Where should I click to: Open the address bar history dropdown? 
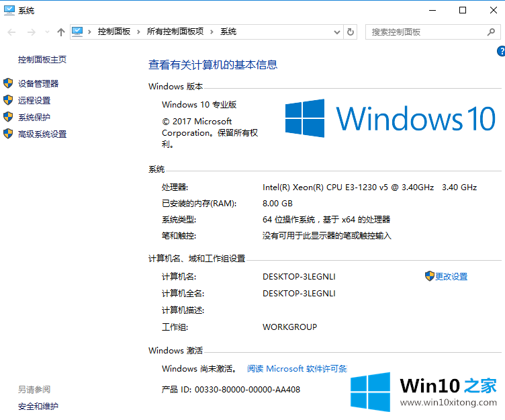tap(337, 32)
